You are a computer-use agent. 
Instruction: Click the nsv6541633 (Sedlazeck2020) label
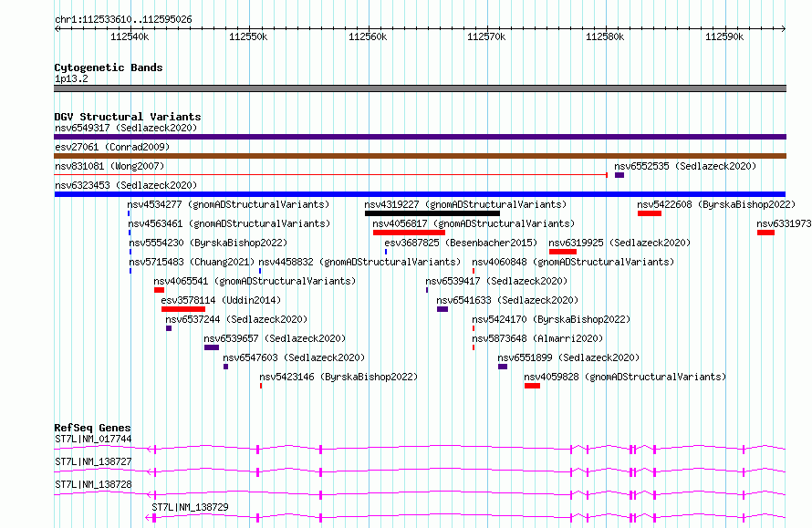click(507, 300)
